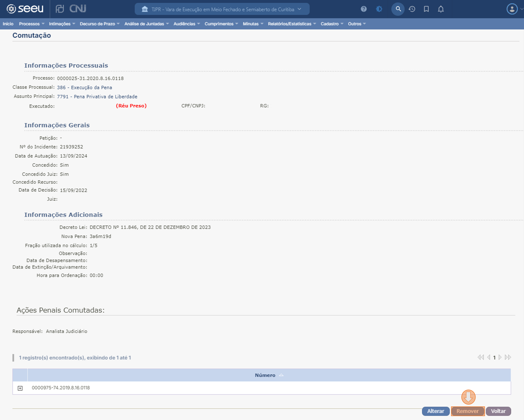Image resolution: width=524 pixels, height=420 pixels.
Task: Open the Análise de Juntadas menu
Action: pos(147,24)
